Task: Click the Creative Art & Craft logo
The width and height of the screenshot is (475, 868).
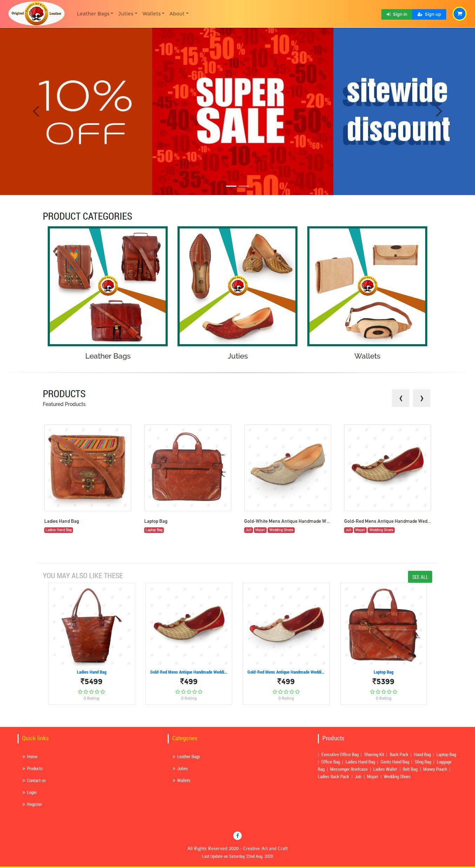Action: pos(36,13)
